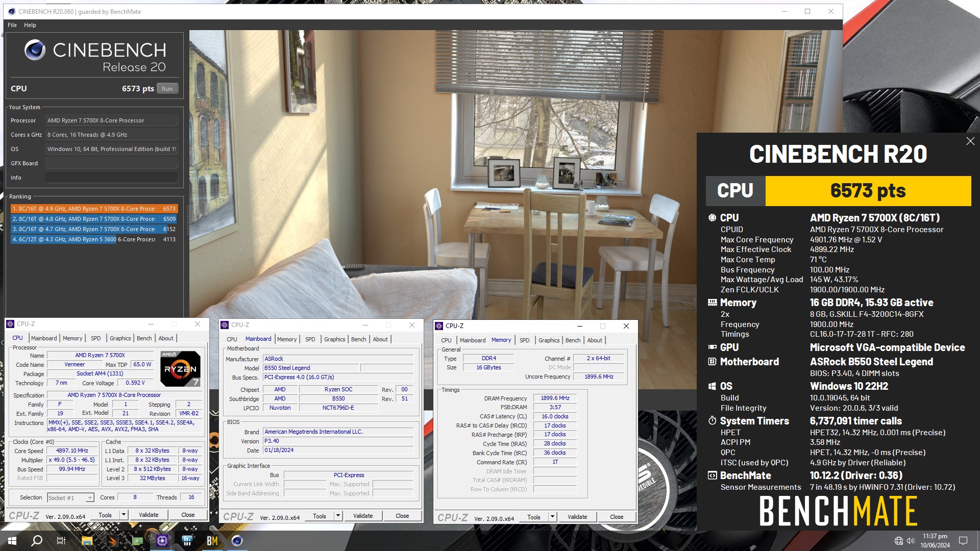Click the BenchMate section icon in result panel

712,475
